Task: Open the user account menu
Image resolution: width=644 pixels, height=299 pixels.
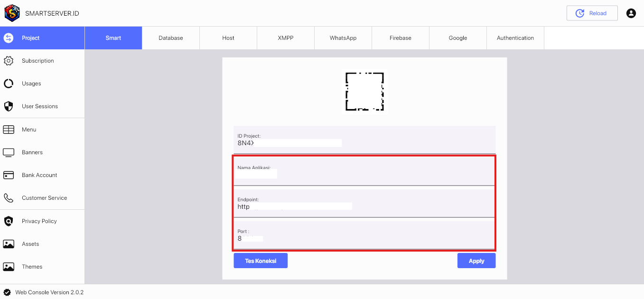Action: click(x=631, y=13)
